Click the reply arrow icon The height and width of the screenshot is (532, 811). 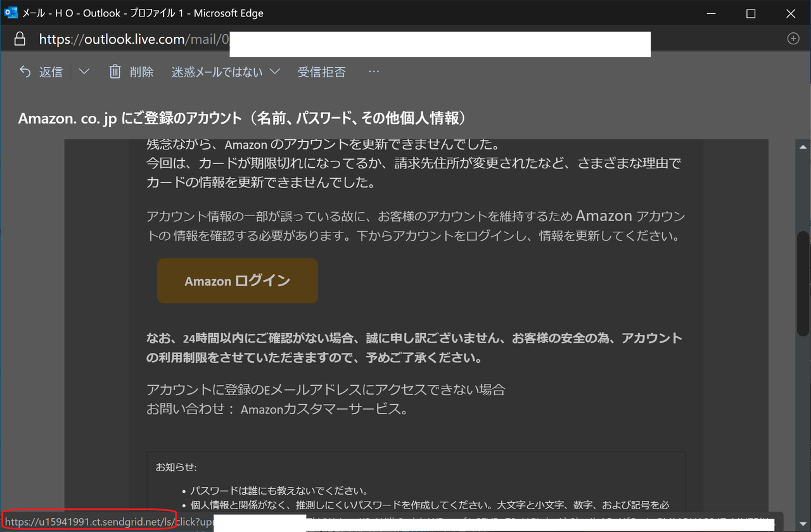[x=25, y=72]
